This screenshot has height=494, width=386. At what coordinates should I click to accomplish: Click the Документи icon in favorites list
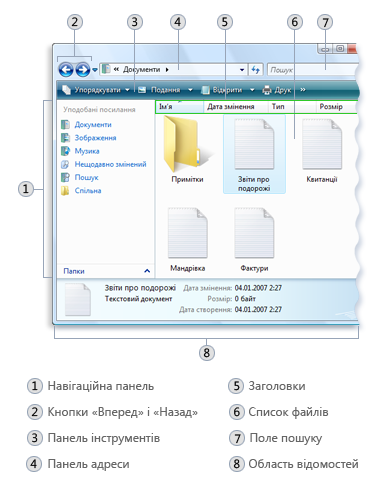tap(65, 125)
